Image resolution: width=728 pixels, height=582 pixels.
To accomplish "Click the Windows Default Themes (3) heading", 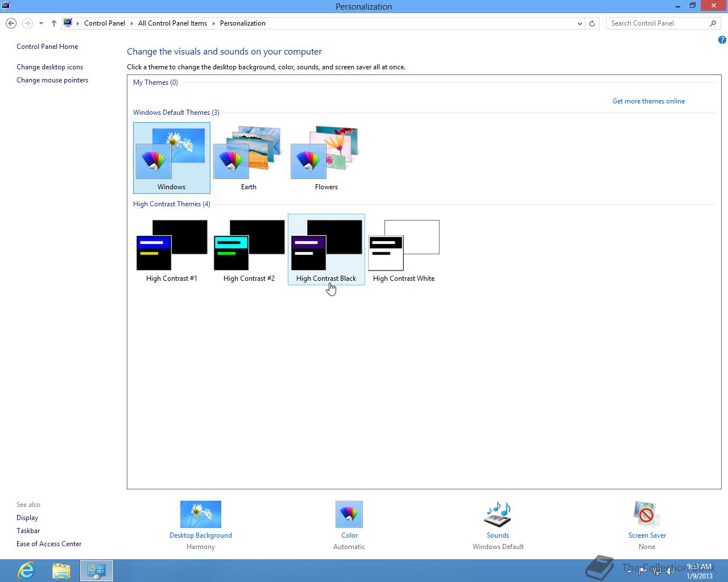I will click(176, 113).
